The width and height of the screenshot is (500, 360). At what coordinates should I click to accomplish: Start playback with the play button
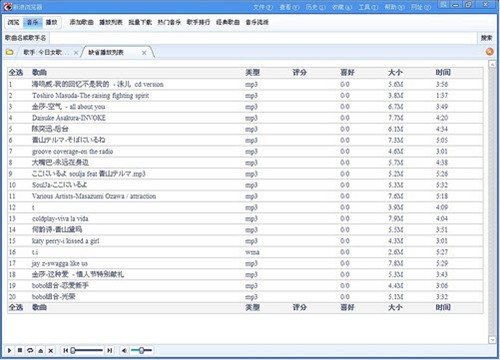pyautogui.click(x=9, y=350)
